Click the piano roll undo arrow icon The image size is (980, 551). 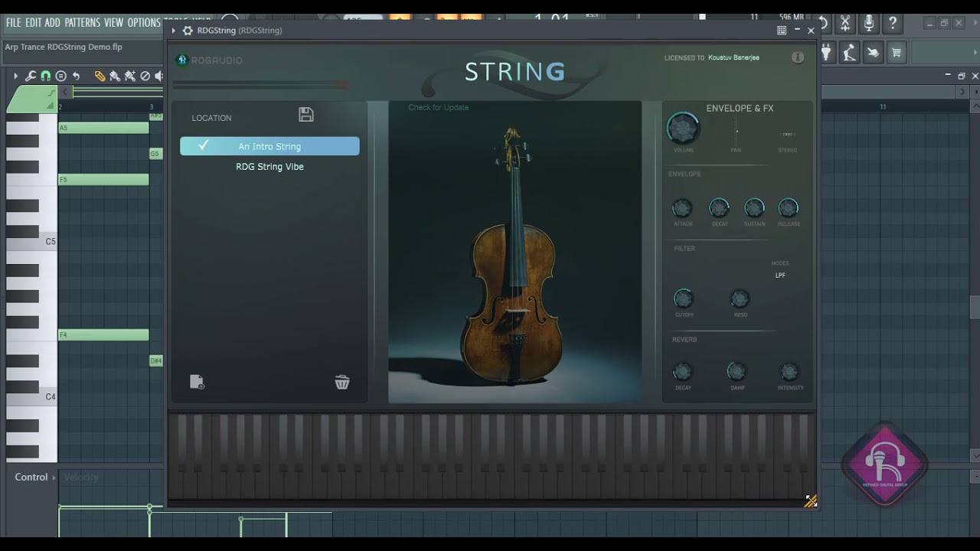tap(76, 76)
